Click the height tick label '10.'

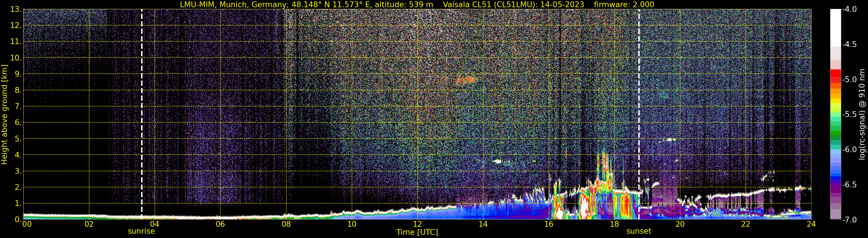(16, 58)
